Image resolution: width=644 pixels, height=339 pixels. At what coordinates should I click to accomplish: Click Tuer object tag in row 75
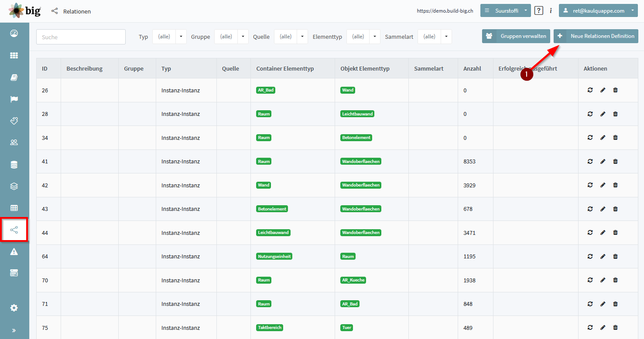(x=347, y=328)
